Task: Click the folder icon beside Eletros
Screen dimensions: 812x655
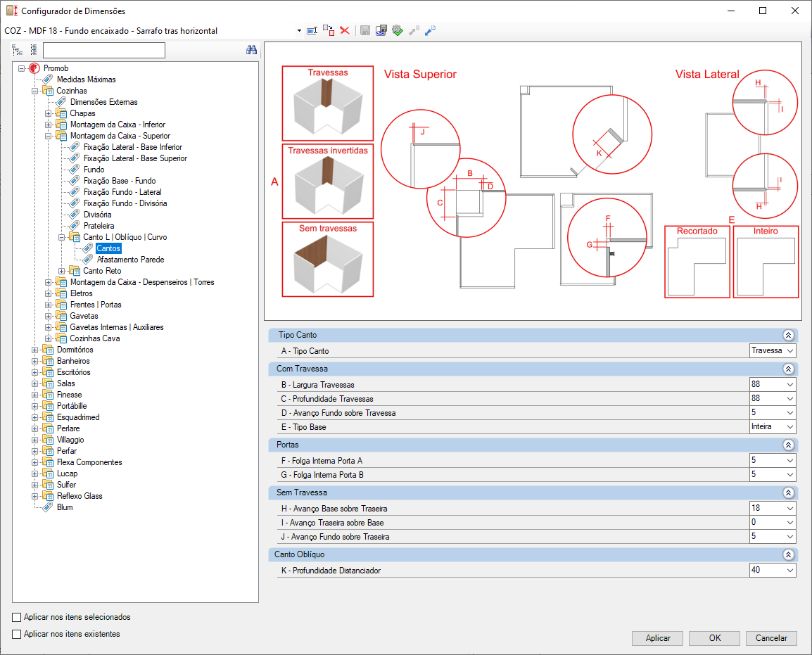Action: [62, 293]
